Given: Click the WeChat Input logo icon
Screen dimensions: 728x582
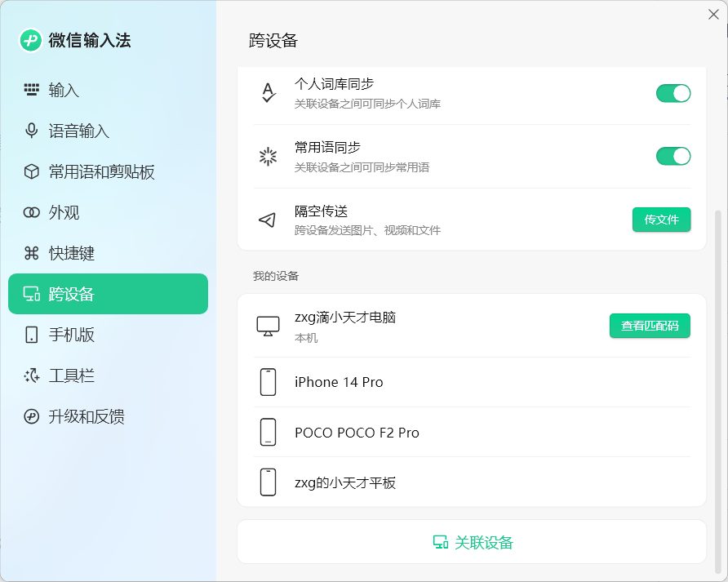Looking at the screenshot, I should click(x=31, y=41).
